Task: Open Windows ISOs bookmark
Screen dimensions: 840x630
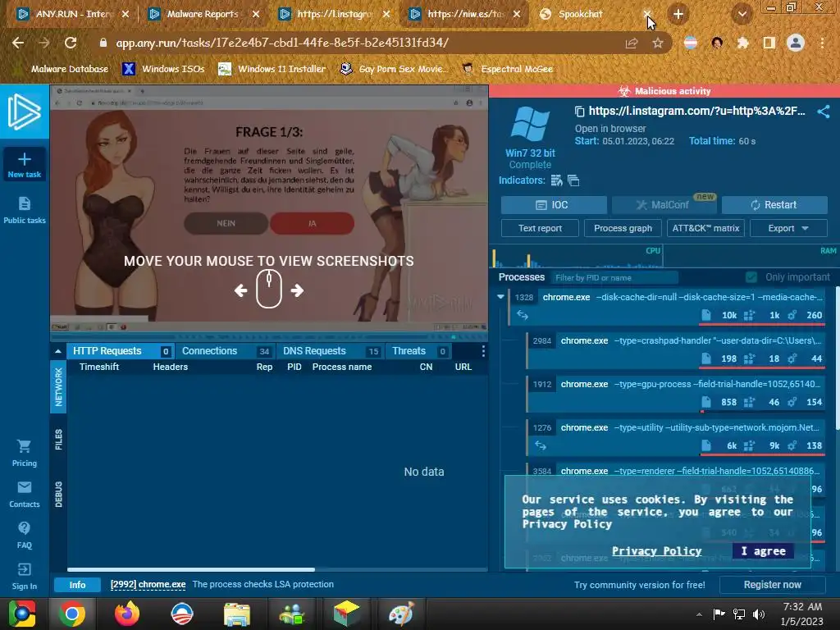Action: click(164, 69)
